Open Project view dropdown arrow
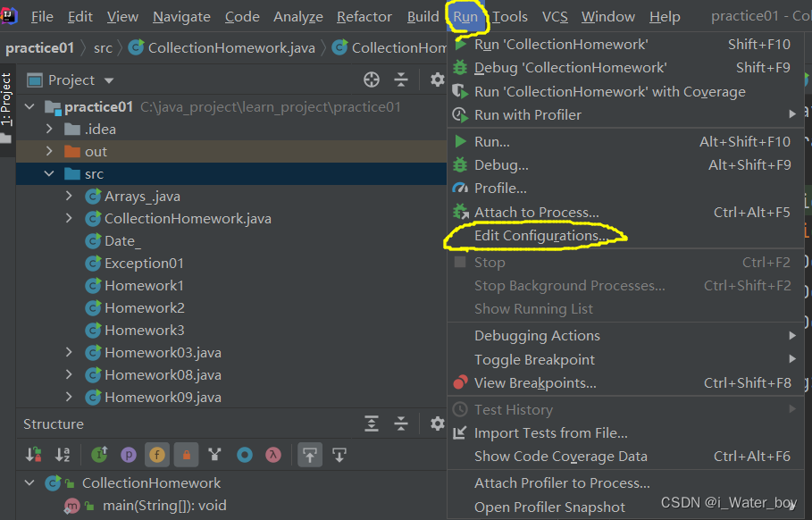This screenshot has height=520, width=812. [x=109, y=80]
